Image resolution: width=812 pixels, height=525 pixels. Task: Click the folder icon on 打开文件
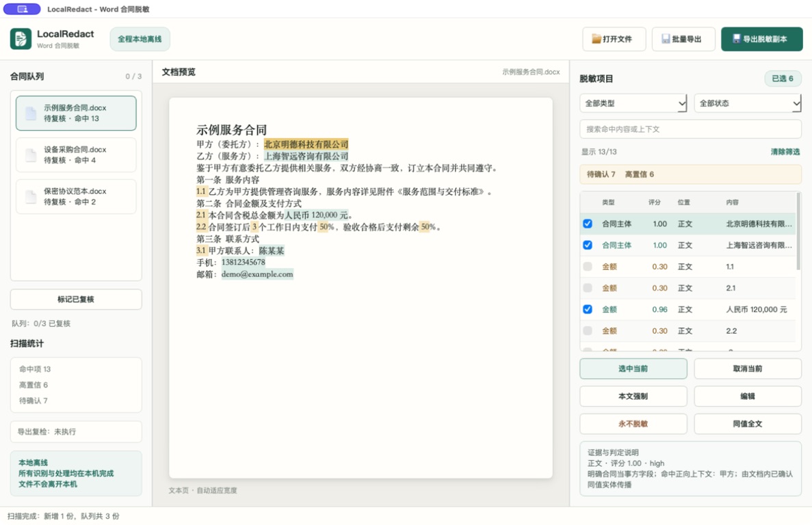coord(597,39)
